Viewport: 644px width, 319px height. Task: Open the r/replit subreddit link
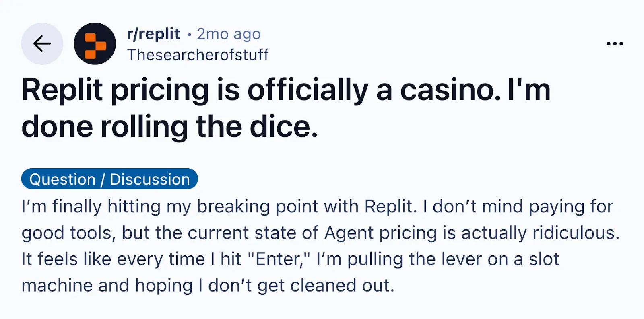(x=153, y=34)
